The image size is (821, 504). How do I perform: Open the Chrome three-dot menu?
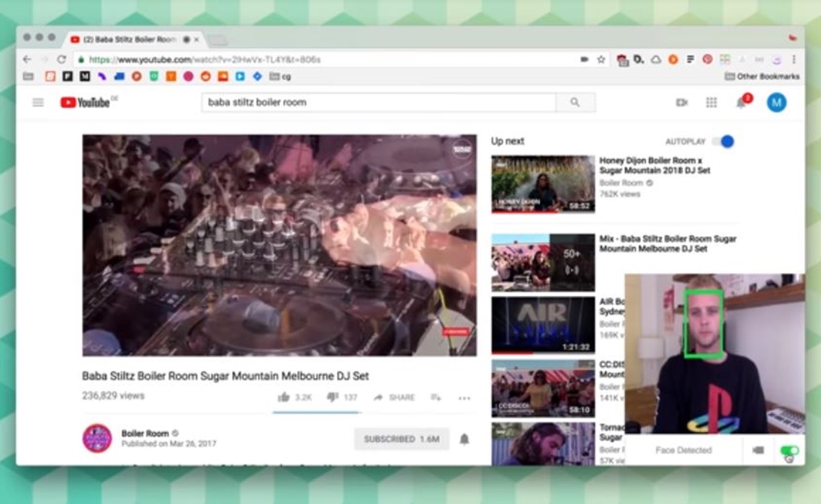794,60
